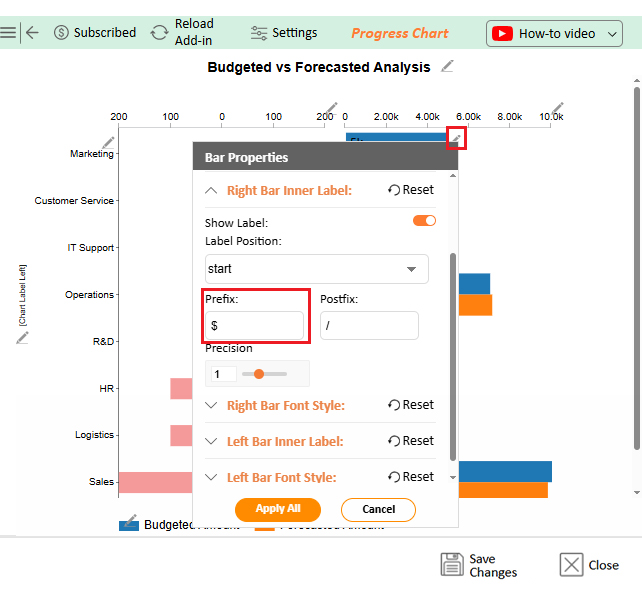Click the Apply All button
Viewport: 642px width, 592px height.
tap(278, 509)
